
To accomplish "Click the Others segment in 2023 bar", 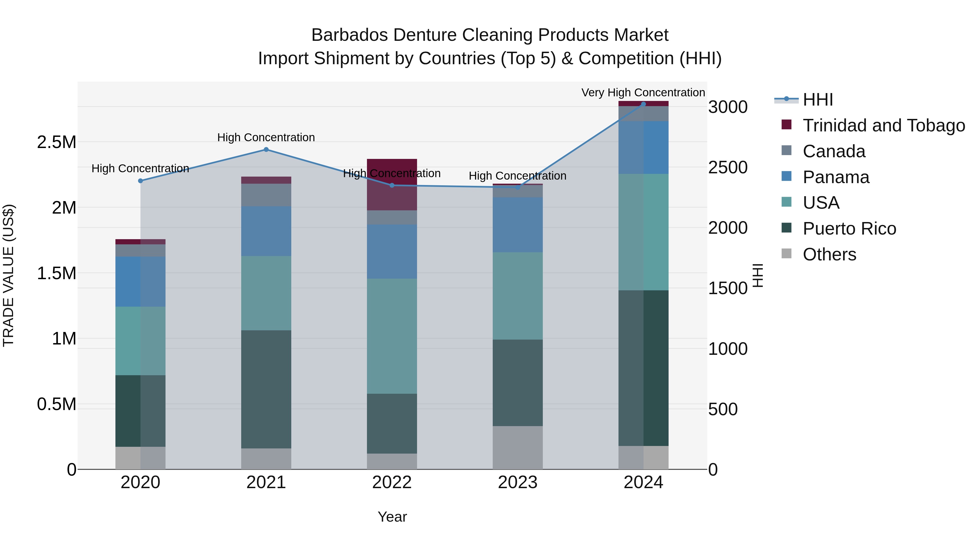I will click(518, 448).
